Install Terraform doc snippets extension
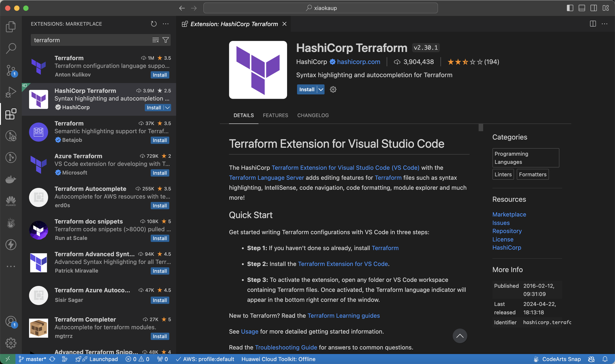Viewport: 615px width, 364px height. (160, 238)
